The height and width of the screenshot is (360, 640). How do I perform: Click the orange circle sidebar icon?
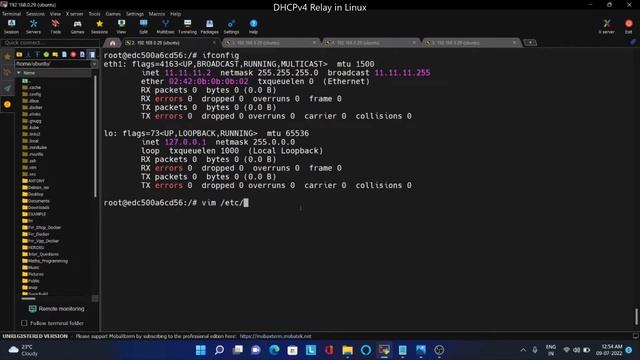point(7,104)
